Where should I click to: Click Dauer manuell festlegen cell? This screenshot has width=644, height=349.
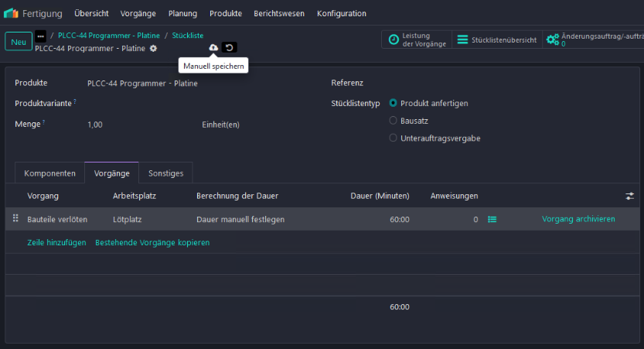[240, 220]
